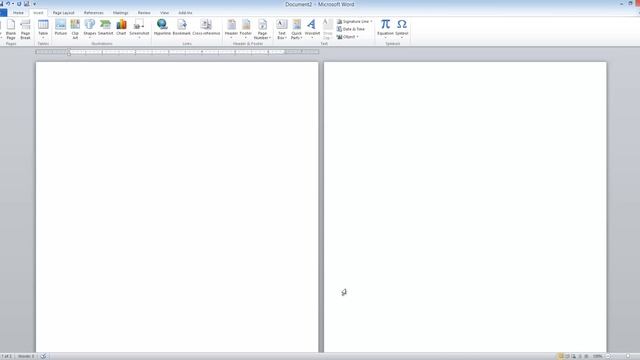This screenshot has height=360, width=640.
Task: Insert a Text Box
Action: point(282,29)
